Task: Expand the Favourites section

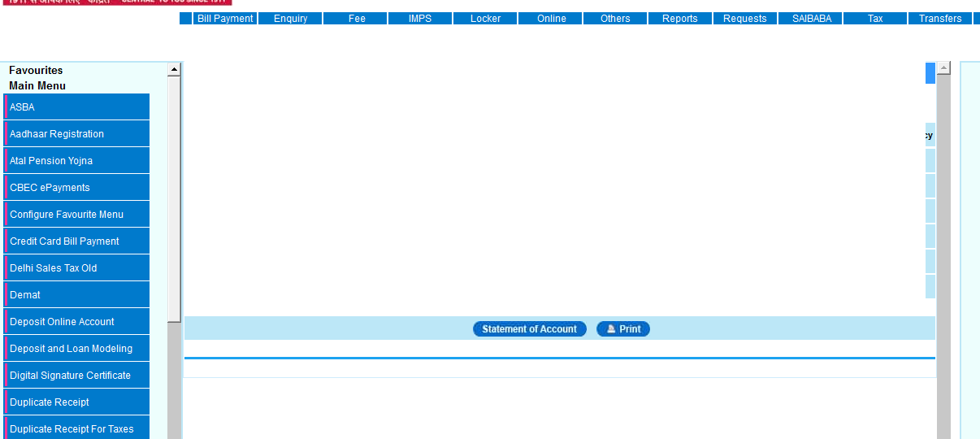Action: (x=36, y=71)
